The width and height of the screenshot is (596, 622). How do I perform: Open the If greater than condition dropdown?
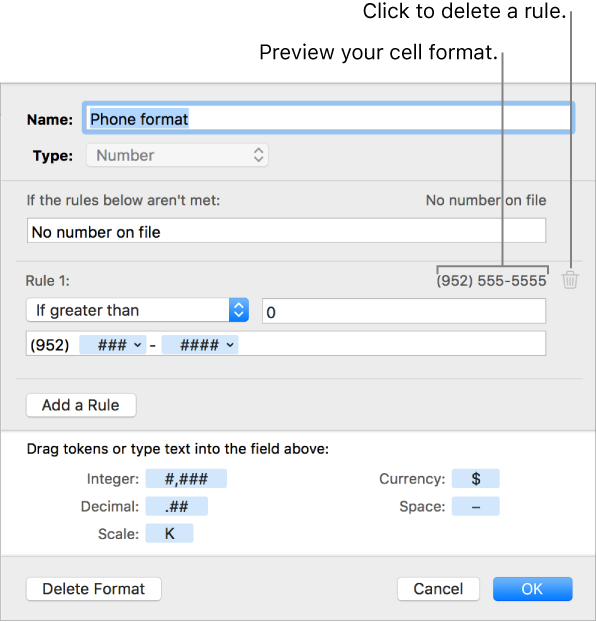tap(137, 310)
